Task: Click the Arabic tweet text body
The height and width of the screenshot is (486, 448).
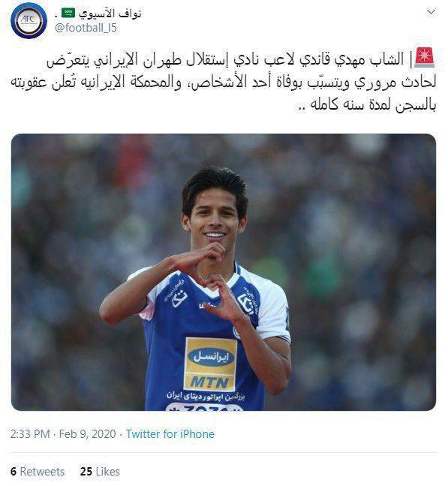Action: (x=224, y=82)
